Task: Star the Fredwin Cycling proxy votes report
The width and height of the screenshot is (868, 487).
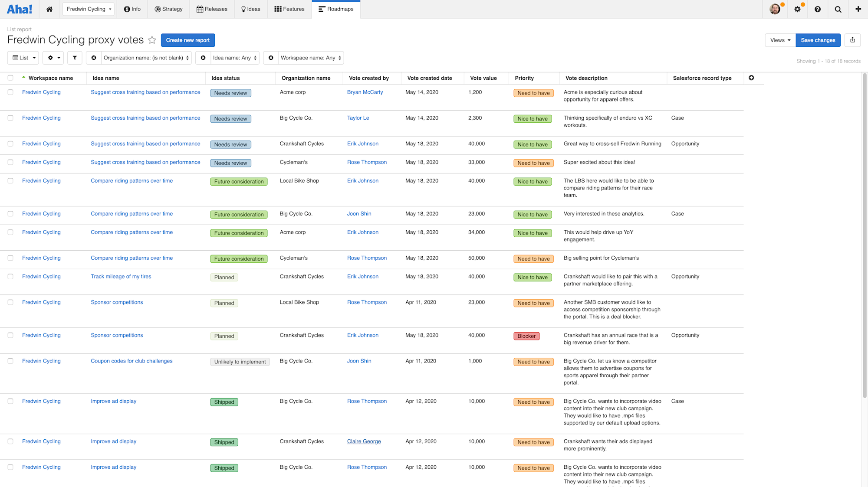Action: pos(152,40)
